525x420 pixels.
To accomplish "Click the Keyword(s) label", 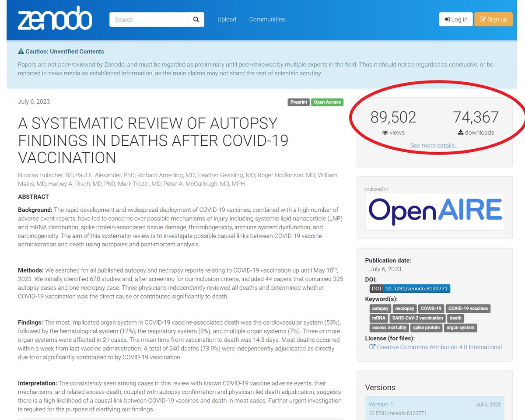I will coord(381,299).
